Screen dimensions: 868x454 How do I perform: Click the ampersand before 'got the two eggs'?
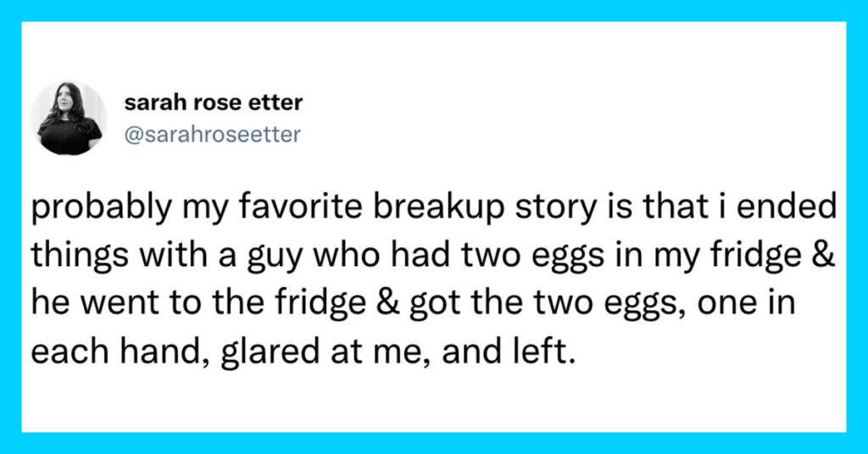coord(387,303)
